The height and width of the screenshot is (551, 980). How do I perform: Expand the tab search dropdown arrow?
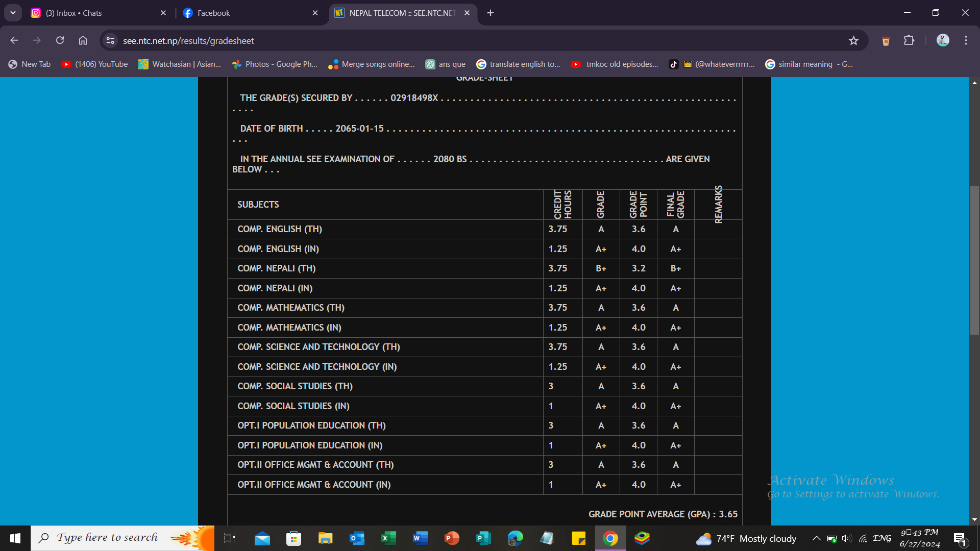click(13, 13)
